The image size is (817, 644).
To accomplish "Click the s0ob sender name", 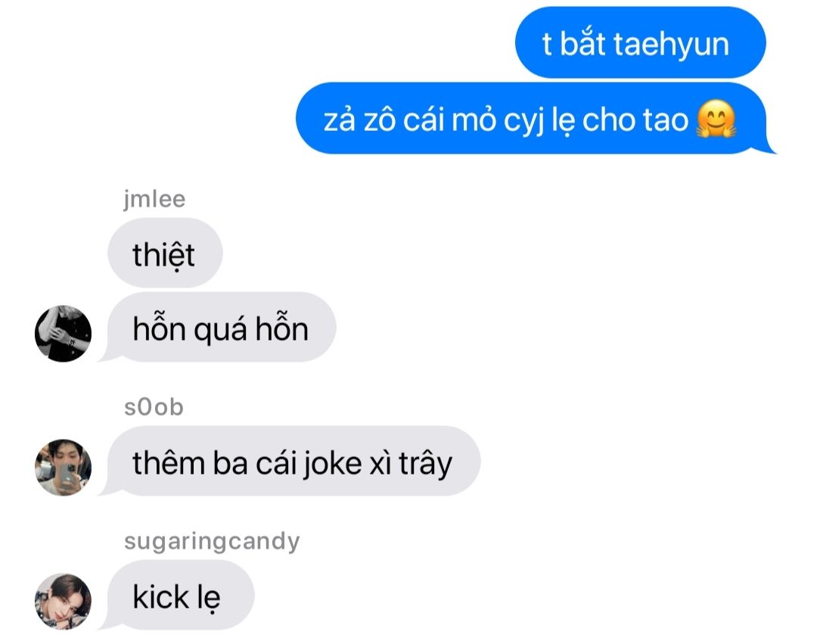I will point(154,407).
